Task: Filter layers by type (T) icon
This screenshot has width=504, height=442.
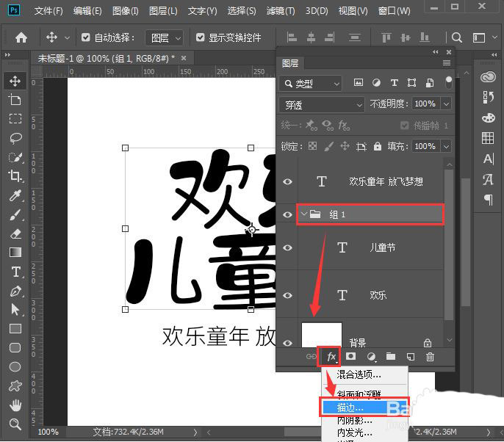Action: point(394,83)
